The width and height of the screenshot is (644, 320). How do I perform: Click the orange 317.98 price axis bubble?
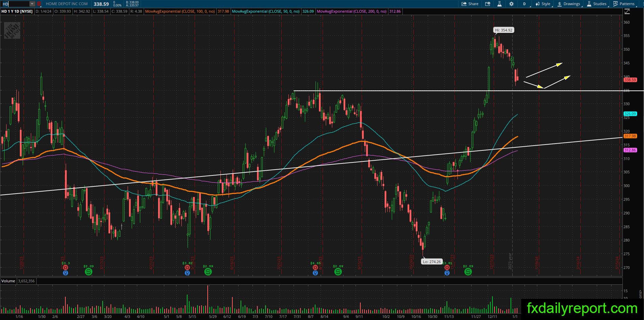point(630,136)
